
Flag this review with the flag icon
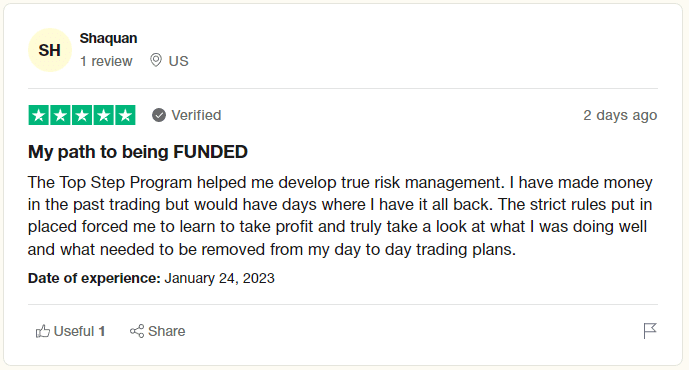click(650, 331)
